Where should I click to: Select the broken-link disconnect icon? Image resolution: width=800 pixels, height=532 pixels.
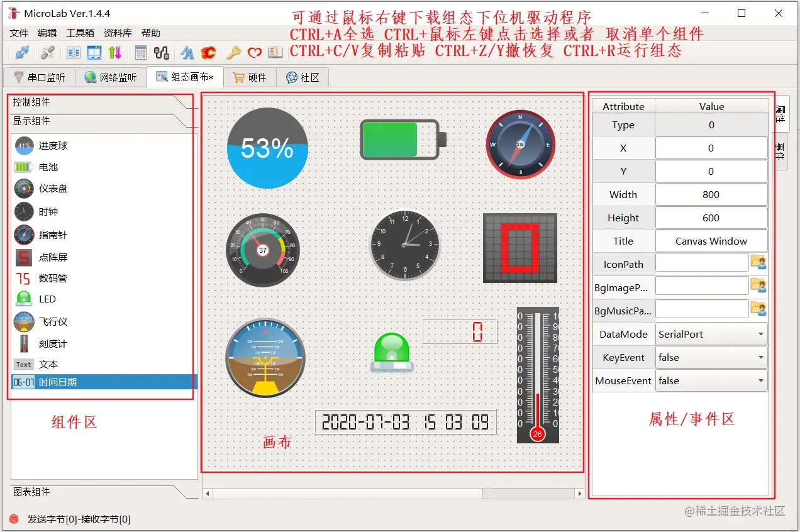(48, 53)
